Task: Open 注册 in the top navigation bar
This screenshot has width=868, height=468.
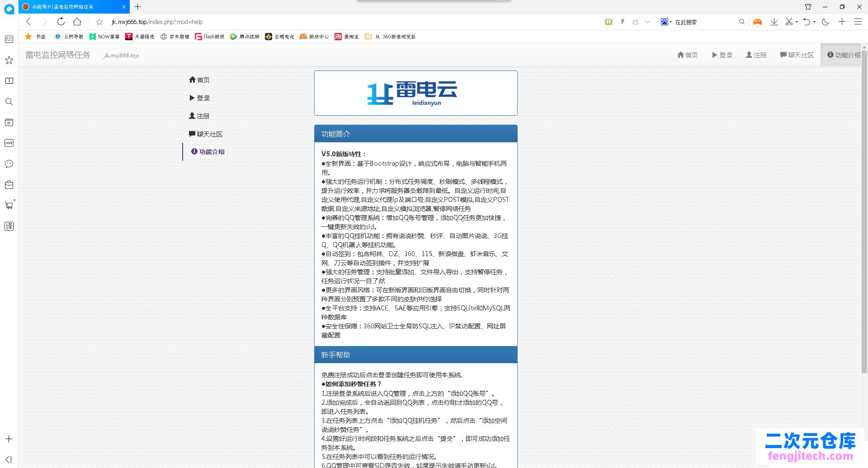Action: tap(756, 55)
